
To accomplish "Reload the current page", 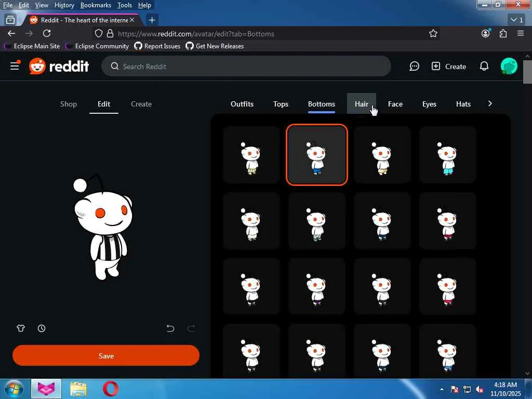I will point(47,33).
